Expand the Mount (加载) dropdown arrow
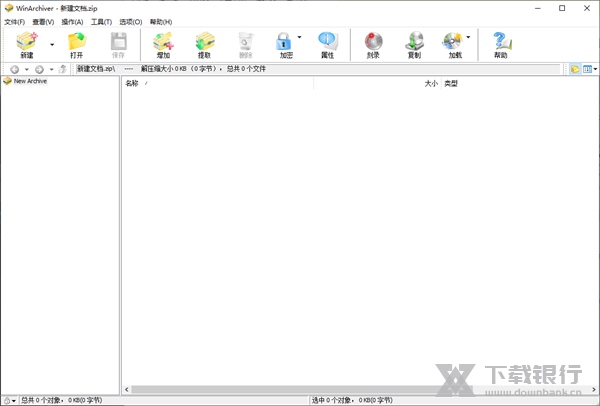The width and height of the screenshot is (600, 406). pos(469,38)
